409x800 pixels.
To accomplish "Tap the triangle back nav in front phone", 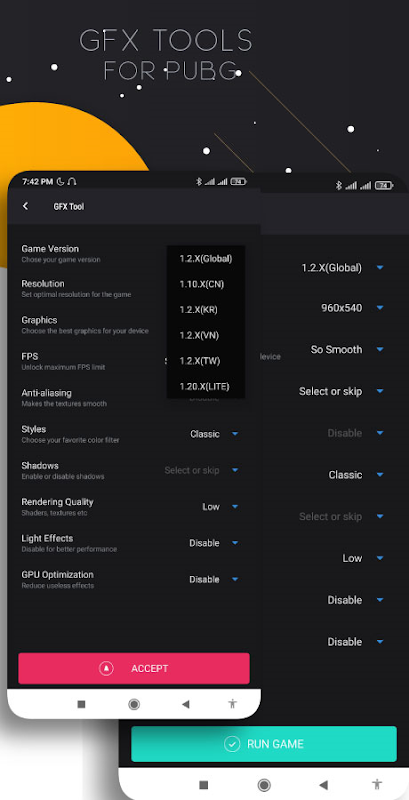I will click(186, 704).
